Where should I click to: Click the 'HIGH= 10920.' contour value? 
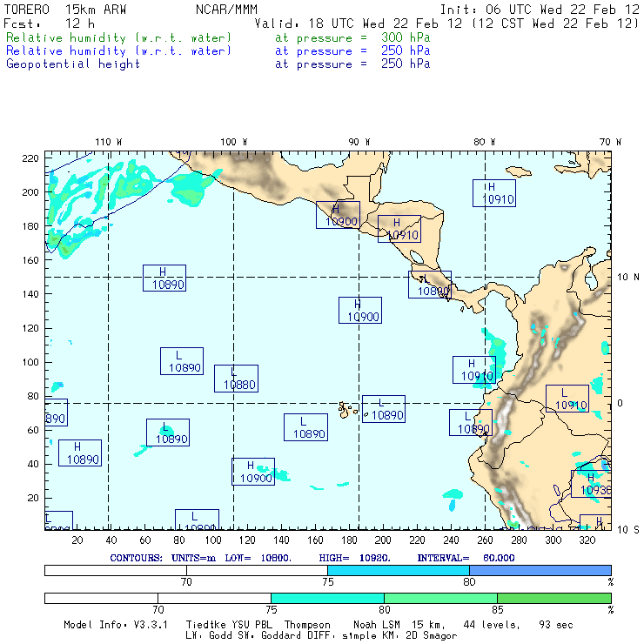(354, 558)
